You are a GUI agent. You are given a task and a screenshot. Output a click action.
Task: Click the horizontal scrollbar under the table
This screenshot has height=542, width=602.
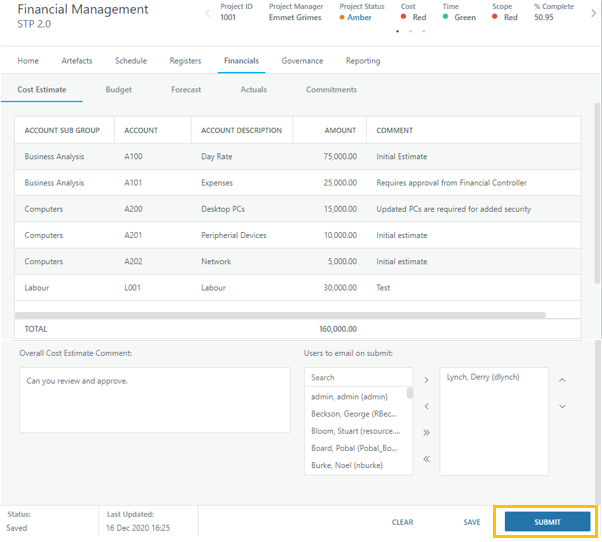(280, 315)
